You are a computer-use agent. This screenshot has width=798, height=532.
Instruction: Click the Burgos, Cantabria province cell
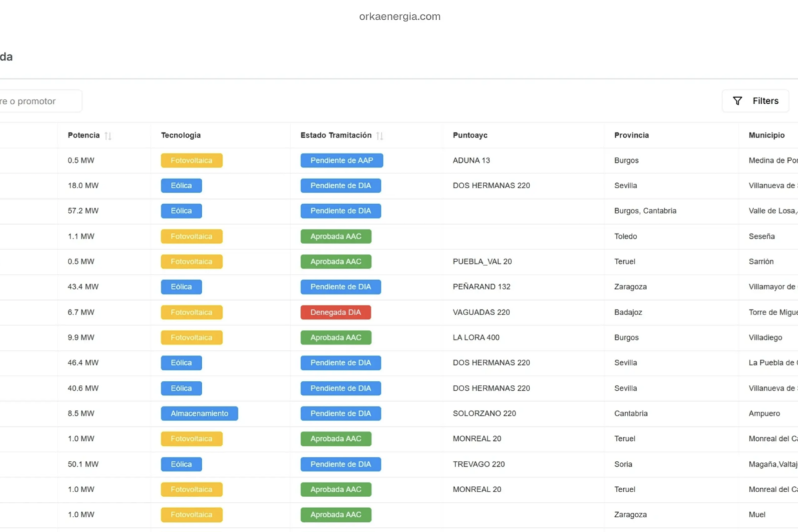pyautogui.click(x=645, y=211)
